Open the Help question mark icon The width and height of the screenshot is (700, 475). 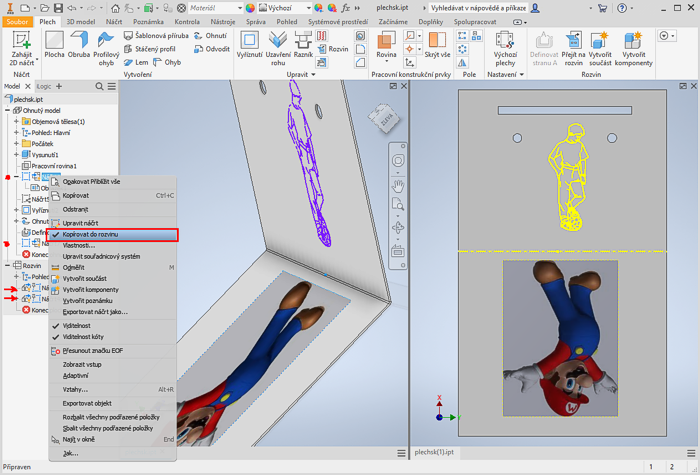[x=622, y=8]
